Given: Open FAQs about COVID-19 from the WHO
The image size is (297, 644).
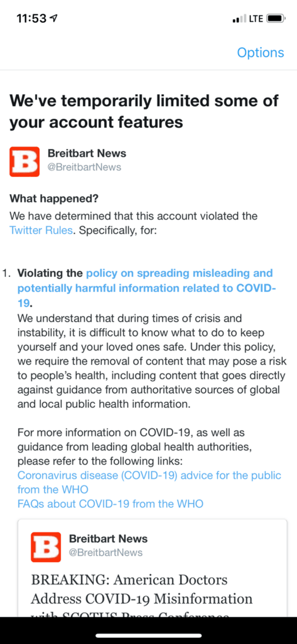Looking at the screenshot, I should tap(110, 504).
